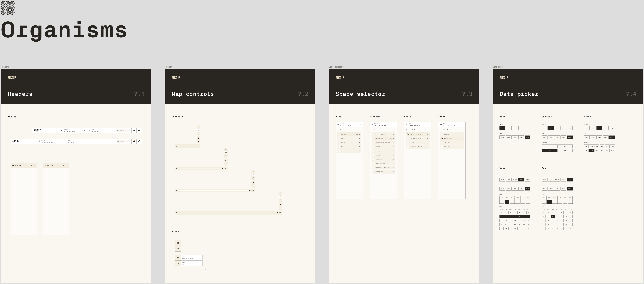Collapse Where selector in Floor panel
Screen dimensions: 644x284
[x=463, y=125]
